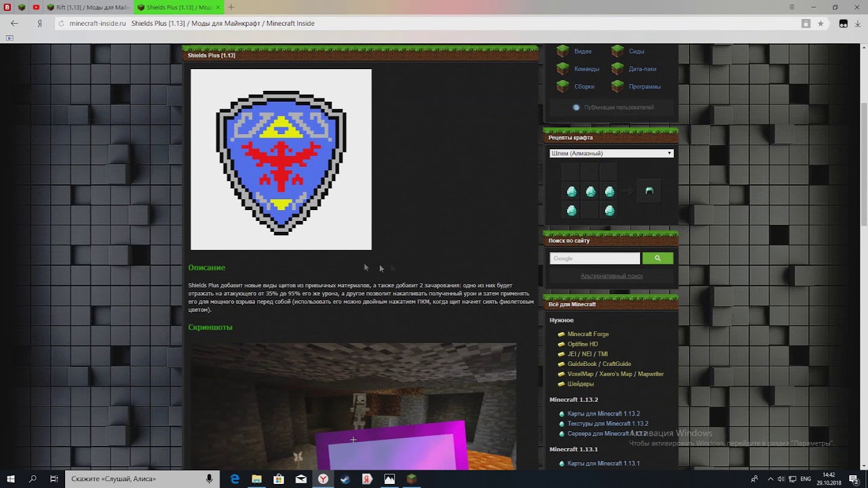
Task: Open a new browser tab
Action: [x=231, y=7]
